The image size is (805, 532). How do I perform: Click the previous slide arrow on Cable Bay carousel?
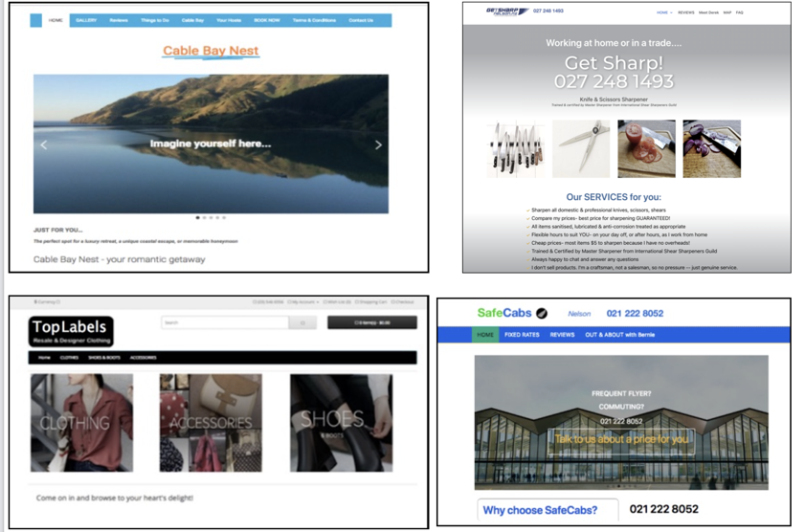click(x=43, y=145)
